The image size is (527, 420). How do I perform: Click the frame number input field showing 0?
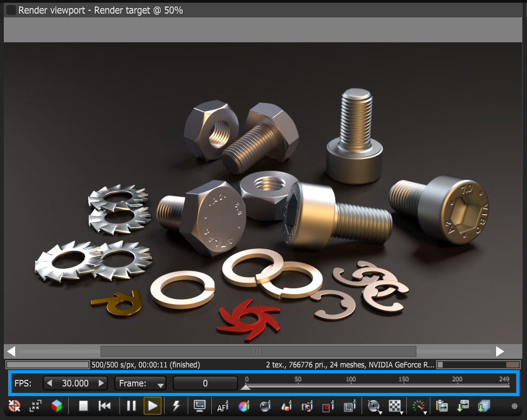[205, 383]
